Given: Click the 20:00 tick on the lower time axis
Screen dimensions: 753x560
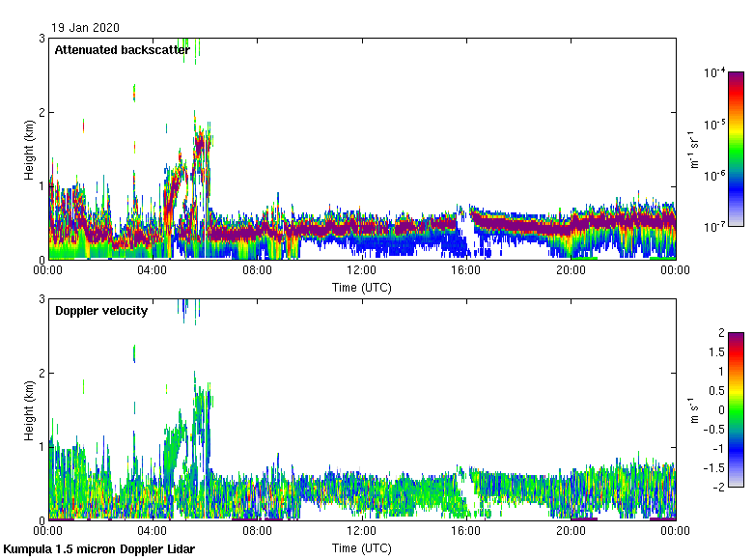Looking at the screenshot, I should [571, 532].
